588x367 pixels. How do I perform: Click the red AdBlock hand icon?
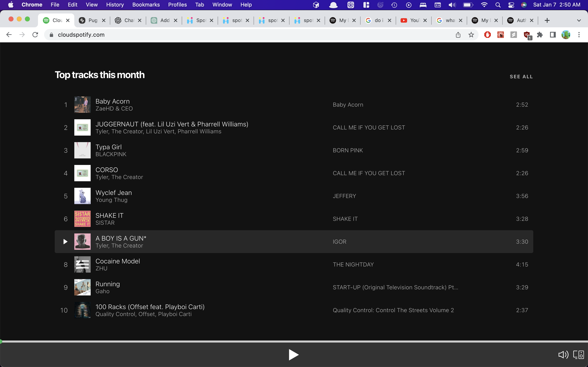(x=487, y=35)
